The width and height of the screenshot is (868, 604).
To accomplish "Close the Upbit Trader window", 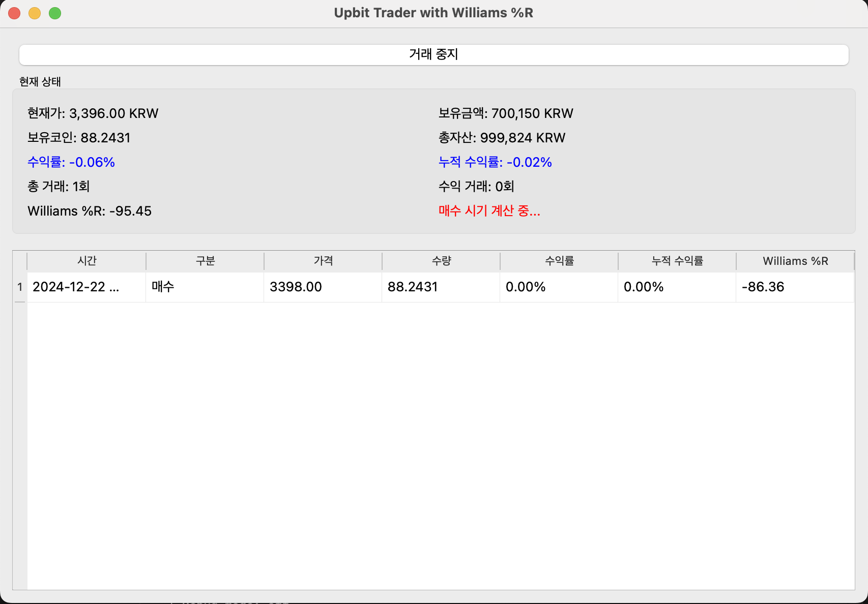I will tap(14, 13).
